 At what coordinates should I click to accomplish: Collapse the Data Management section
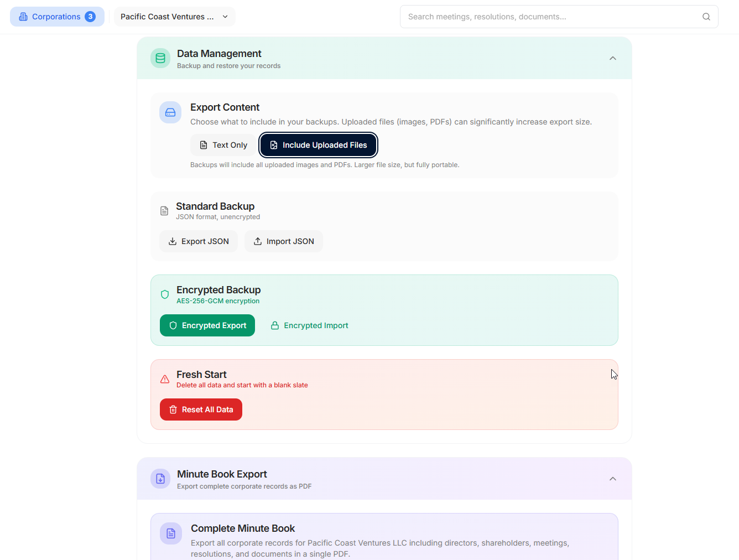tap(613, 58)
